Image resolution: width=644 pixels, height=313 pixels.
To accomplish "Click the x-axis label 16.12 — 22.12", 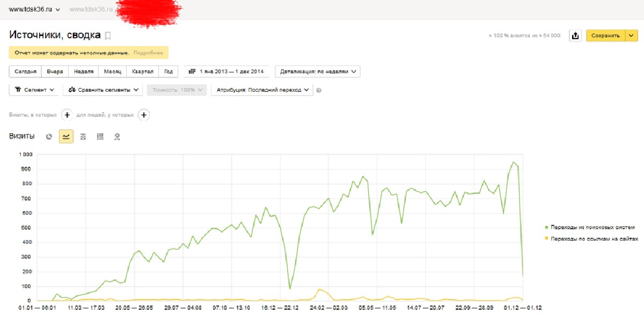I will pos(281,308).
